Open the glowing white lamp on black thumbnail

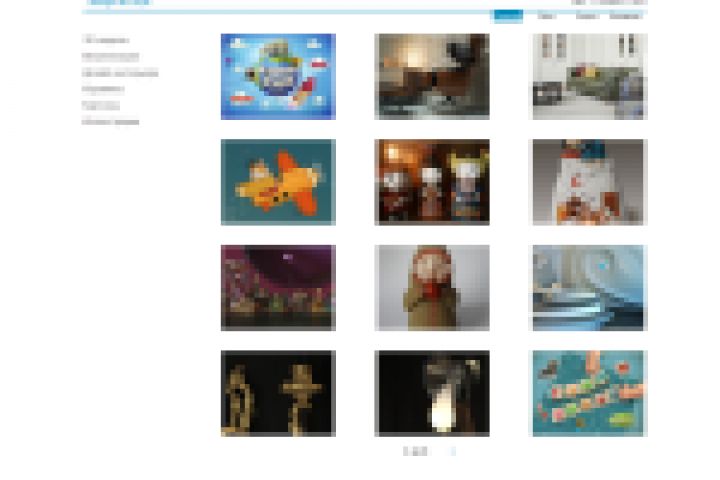point(432,394)
